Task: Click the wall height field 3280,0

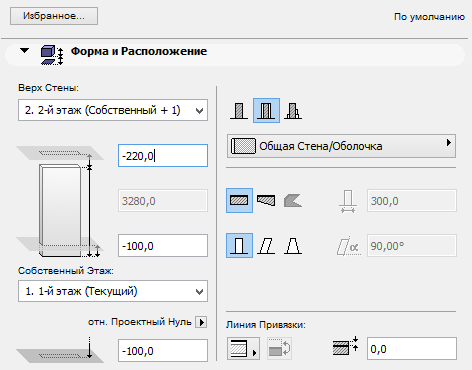Action: pos(163,201)
